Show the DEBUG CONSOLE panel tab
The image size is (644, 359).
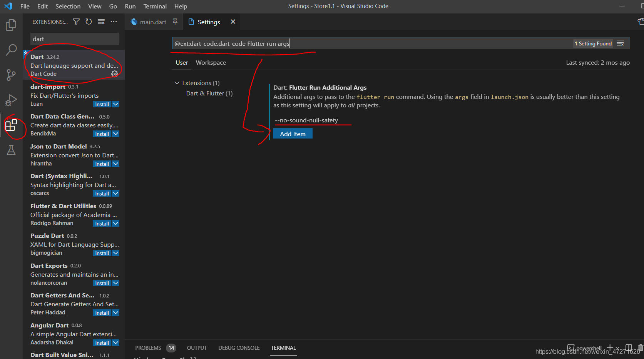click(239, 348)
